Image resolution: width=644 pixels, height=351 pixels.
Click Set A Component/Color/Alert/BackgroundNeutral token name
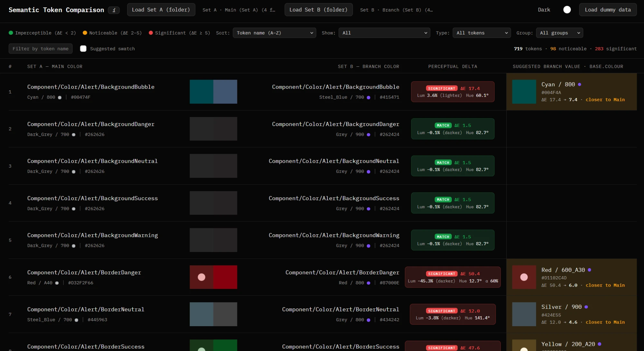pyautogui.click(x=92, y=161)
